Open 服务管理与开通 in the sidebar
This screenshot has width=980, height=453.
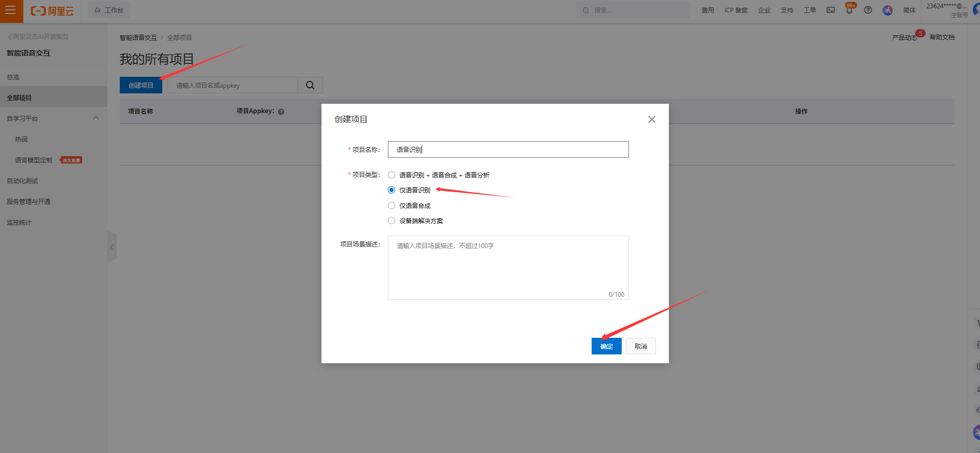(x=29, y=201)
